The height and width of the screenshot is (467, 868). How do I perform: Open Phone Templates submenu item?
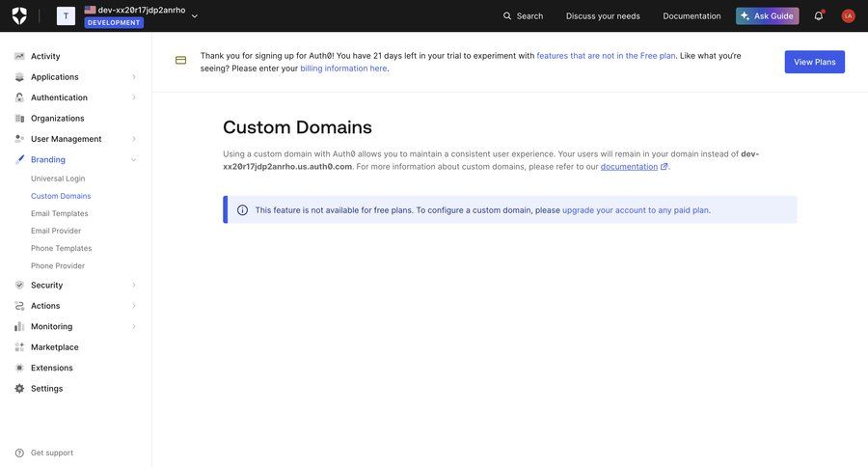62,248
